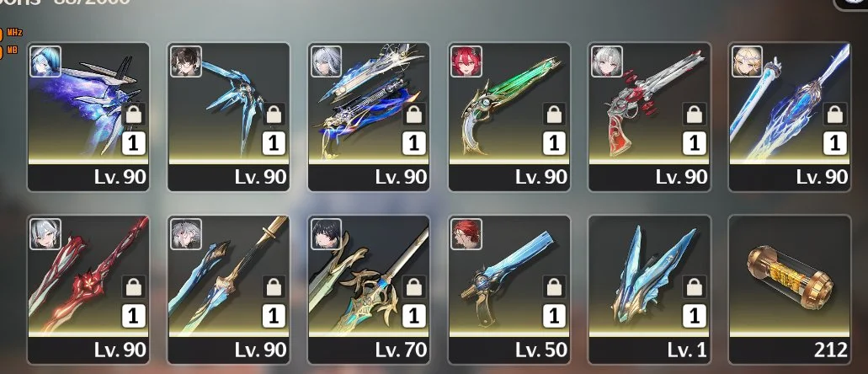Toggle the lock on the ice crystal gauntlets
This screenshot has height=374, width=868.
[695, 287]
